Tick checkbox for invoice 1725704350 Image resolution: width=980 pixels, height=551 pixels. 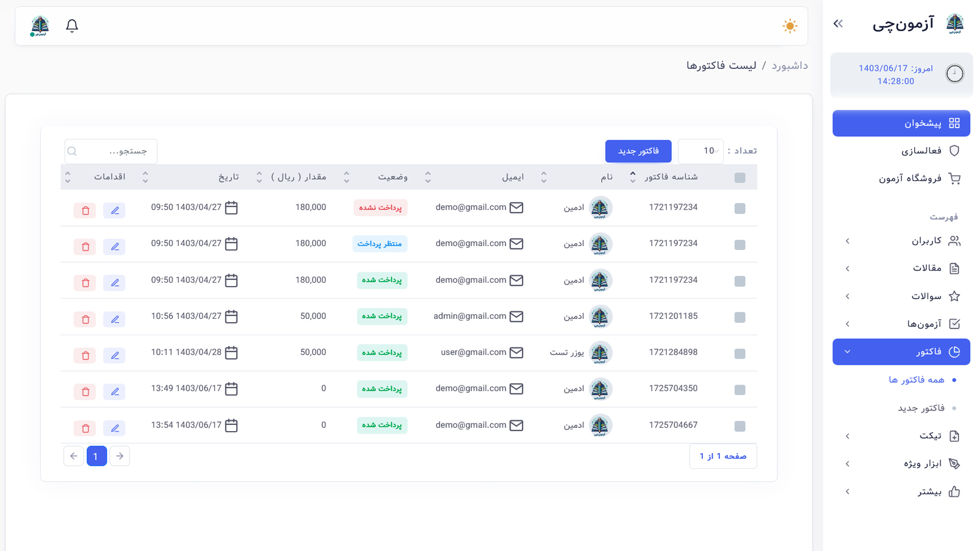pos(740,390)
